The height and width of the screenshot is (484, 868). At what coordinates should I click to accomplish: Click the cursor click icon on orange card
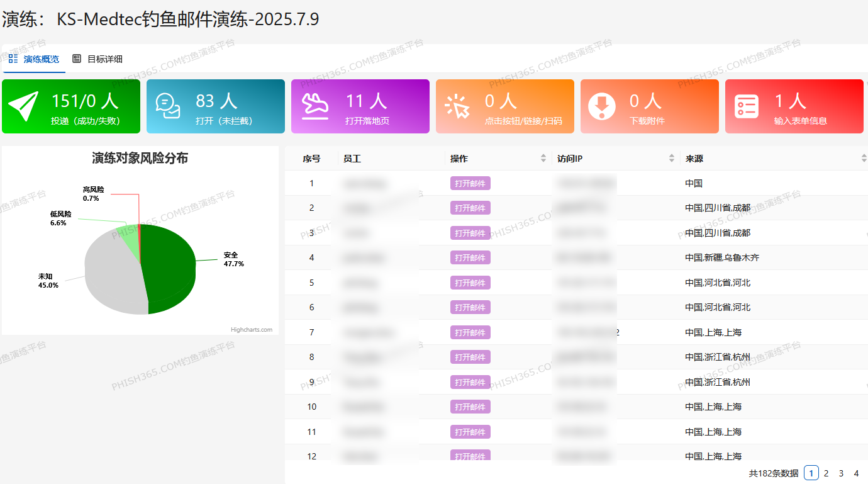point(457,106)
